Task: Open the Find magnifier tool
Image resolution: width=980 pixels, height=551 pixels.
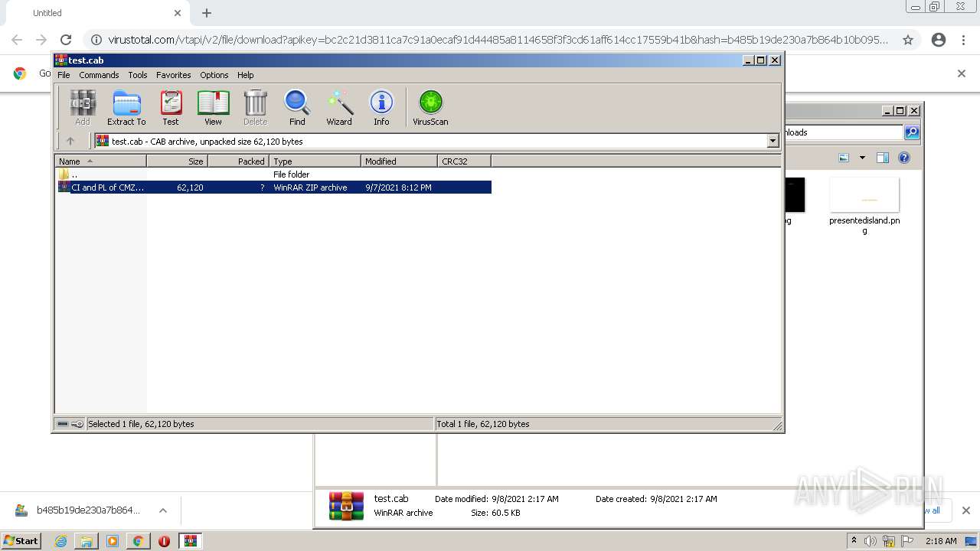Action: [297, 108]
